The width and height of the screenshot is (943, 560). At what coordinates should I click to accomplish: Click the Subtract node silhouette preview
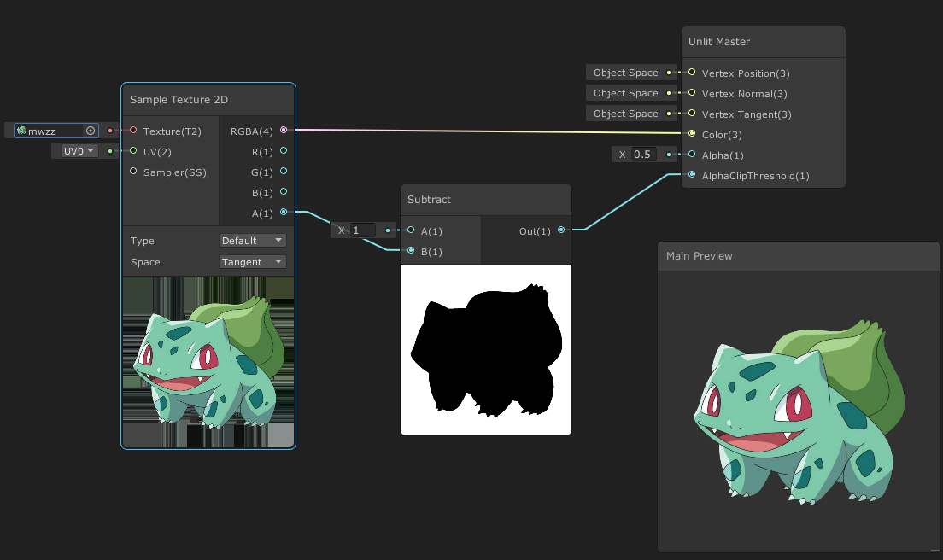486,350
